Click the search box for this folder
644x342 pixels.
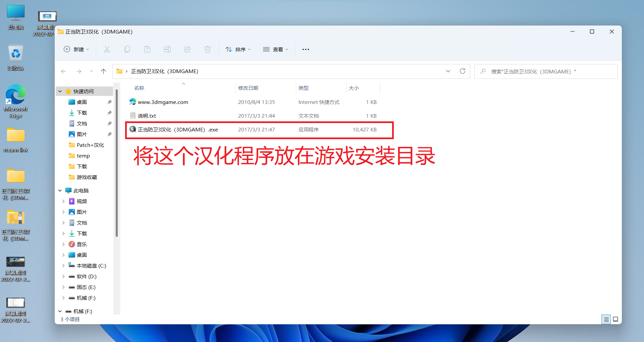pos(546,71)
